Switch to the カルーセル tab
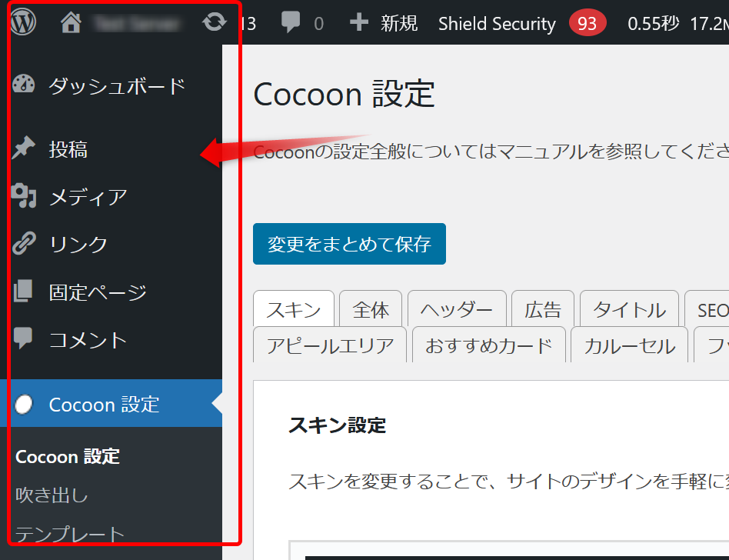The height and width of the screenshot is (560, 729). [630, 345]
